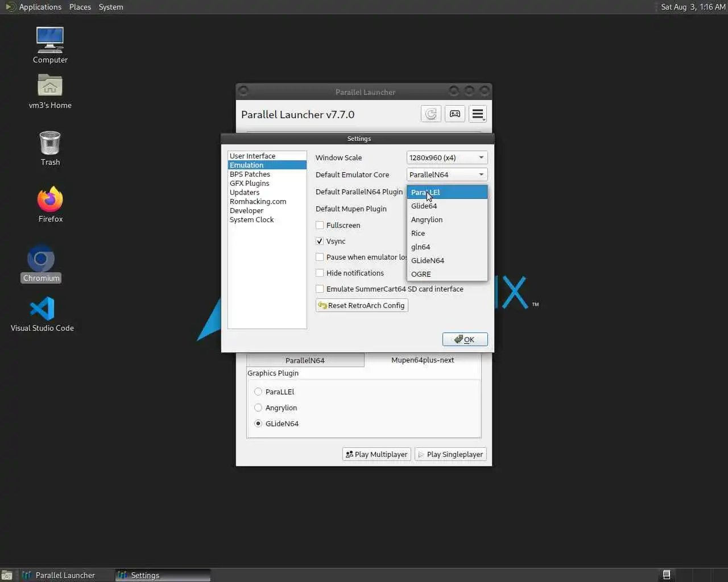The width and height of the screenshot is (728, 582).
Task: Click the clock in the top panel
Action: click(693, 7)
